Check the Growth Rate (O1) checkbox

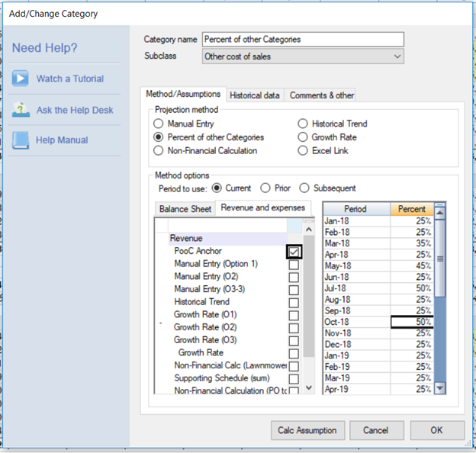point(294,316)
